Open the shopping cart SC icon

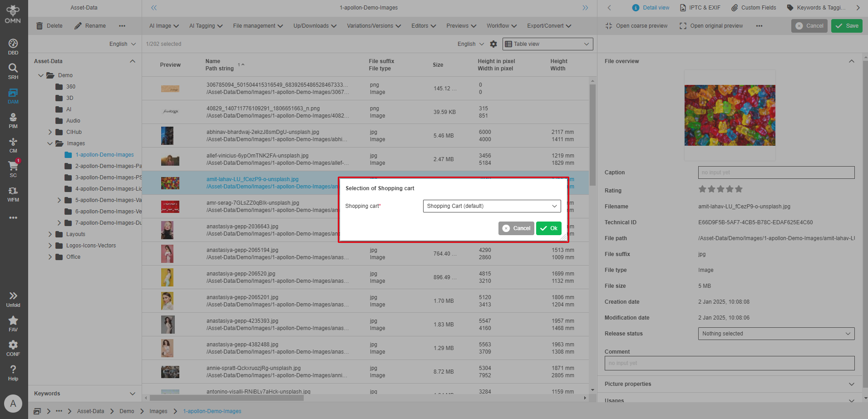point(13,169)
